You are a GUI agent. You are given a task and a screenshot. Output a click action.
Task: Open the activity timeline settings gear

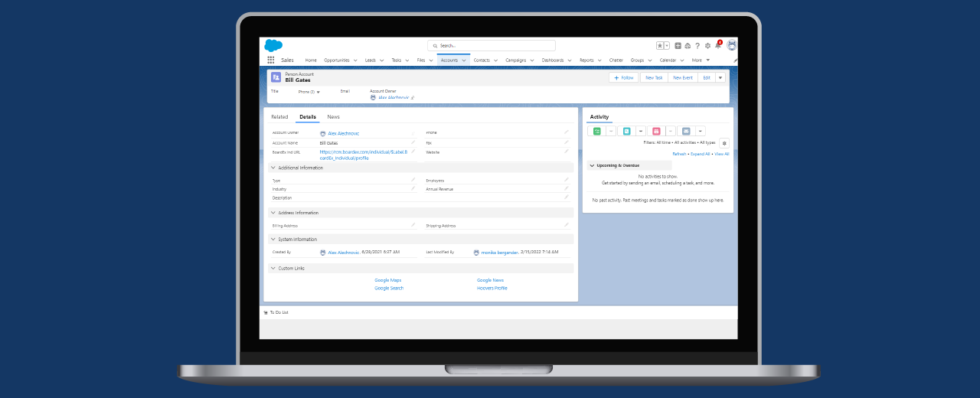coord(724,143)
